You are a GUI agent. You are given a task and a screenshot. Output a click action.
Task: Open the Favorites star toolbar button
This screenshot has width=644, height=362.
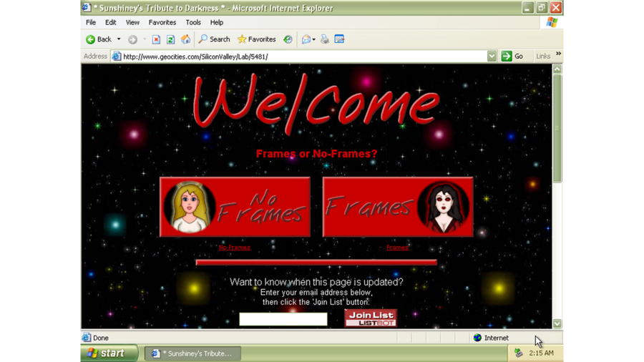click(x=257, y=39)
